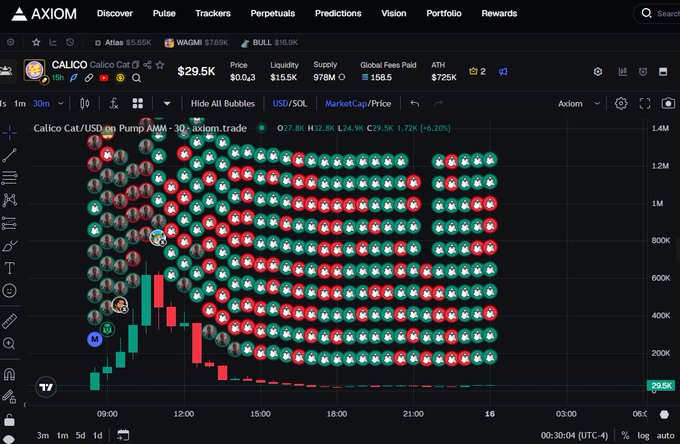Select the 1d date range
This screenshot has width=680, height=444.
click(x=98, y=435)
